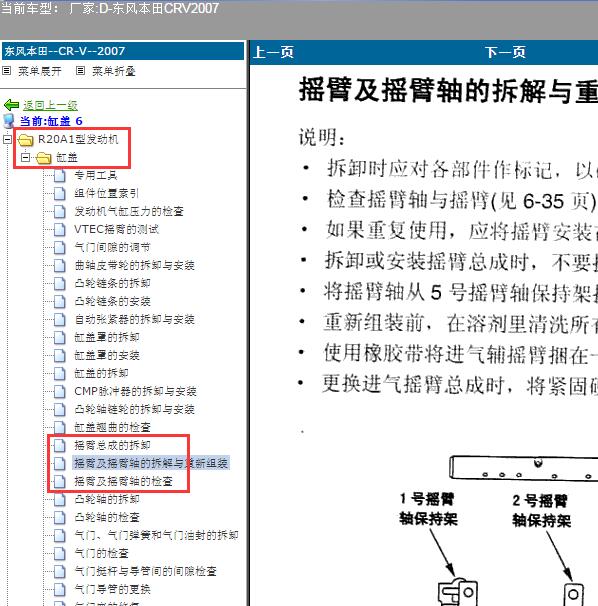
Task: Click 菜单折叠 to collapse all menus
Action: pyautogui.click(x=114, y=71)
